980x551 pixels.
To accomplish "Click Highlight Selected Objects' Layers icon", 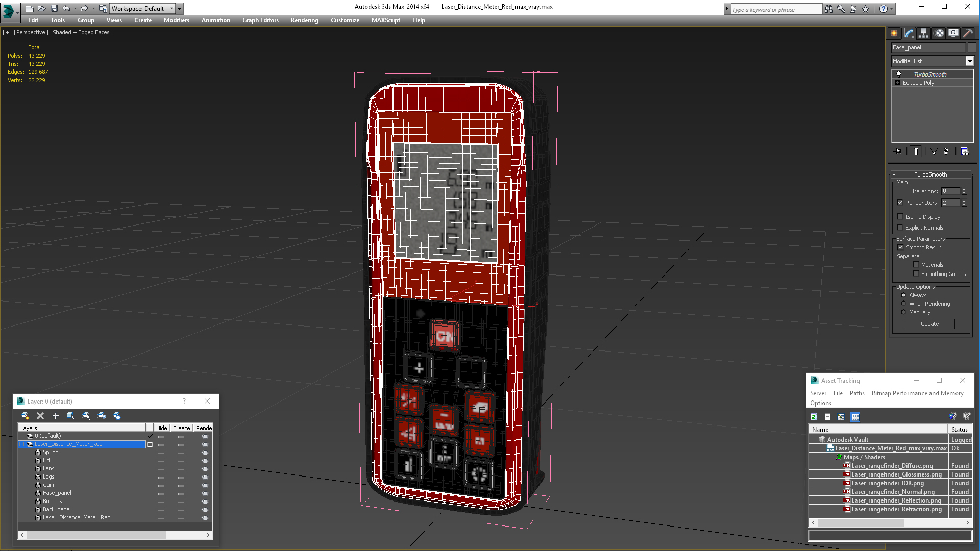I will click(x=86, y=416).
